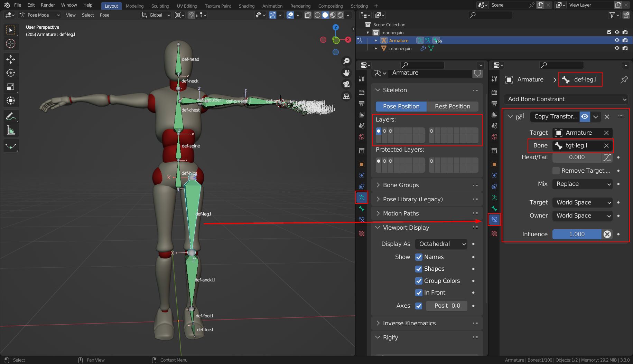Toggle Shapes display checkbox
This screenshot has width=633, height=364.
419,269
